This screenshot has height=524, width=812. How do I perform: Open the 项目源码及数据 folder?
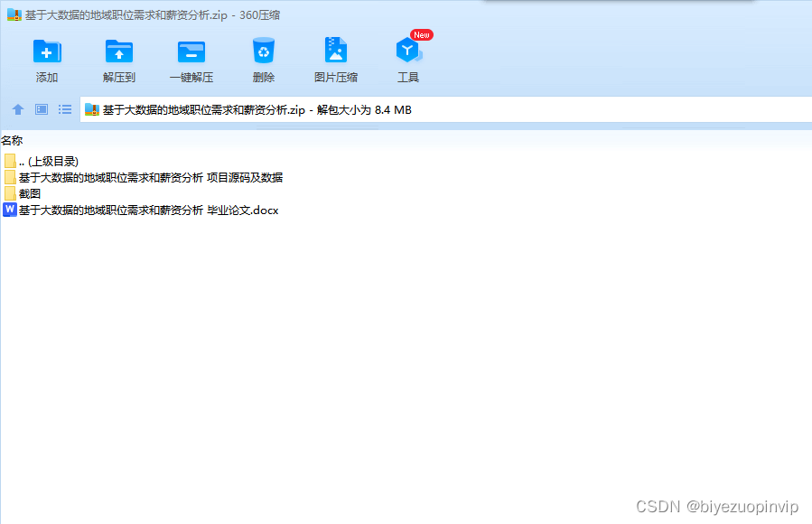click(149, 177)
